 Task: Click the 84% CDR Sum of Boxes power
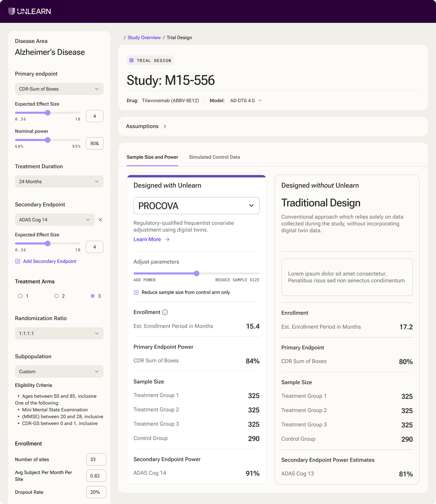(x=253, y=361)
